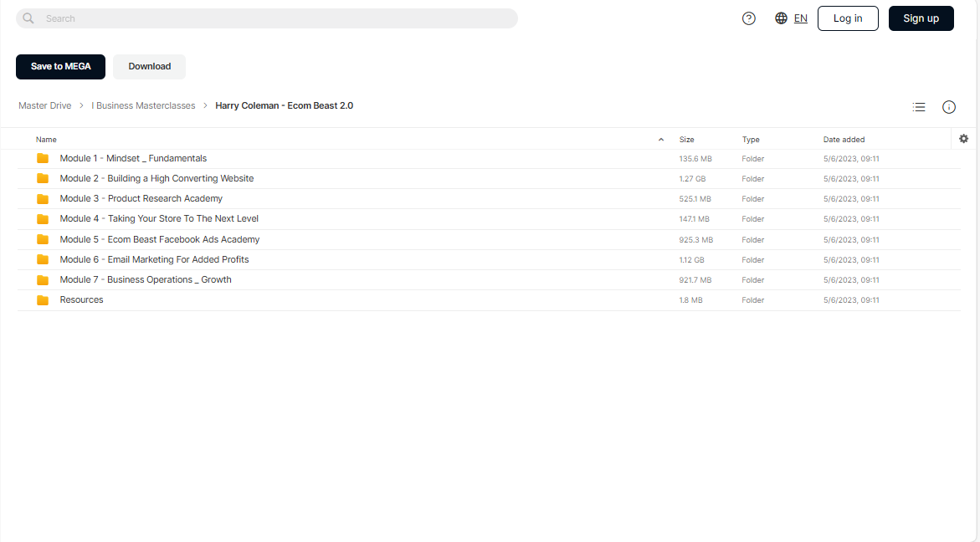
Task: Select Module 1 - Mindset _ Fundamentals
Action: coord(133,159)
